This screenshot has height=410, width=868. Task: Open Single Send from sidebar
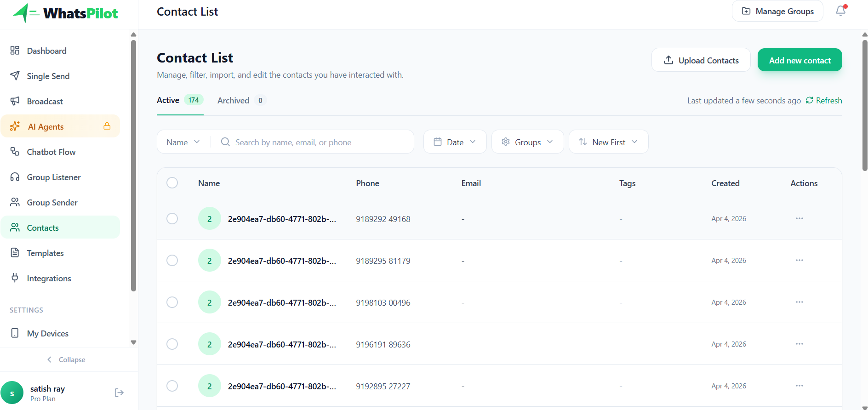click(x=60, y=76)
